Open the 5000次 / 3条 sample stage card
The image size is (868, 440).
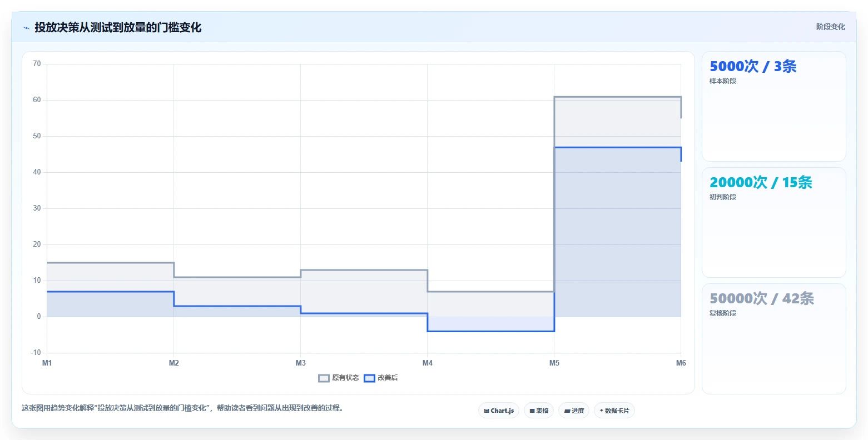coord(774,107)
